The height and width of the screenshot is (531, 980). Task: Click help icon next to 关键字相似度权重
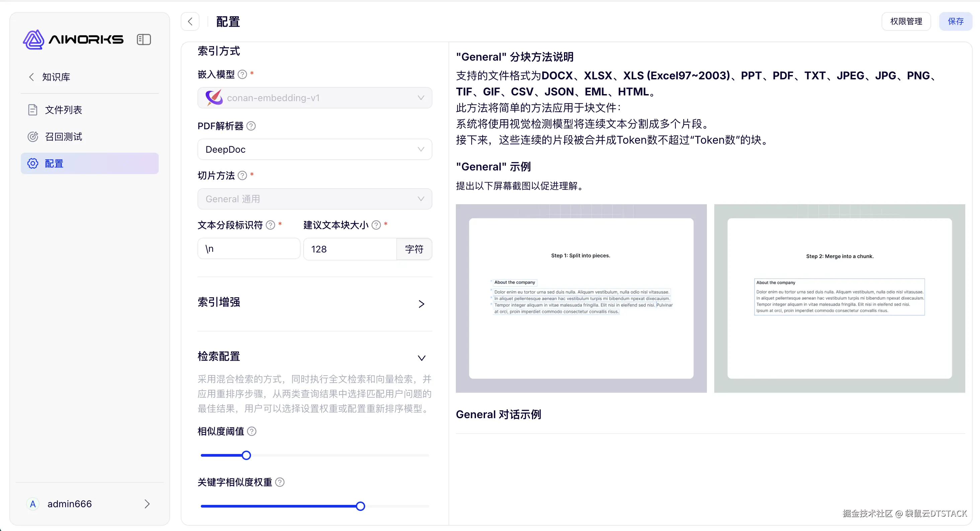pyautogui.click(x=280, y=482)
